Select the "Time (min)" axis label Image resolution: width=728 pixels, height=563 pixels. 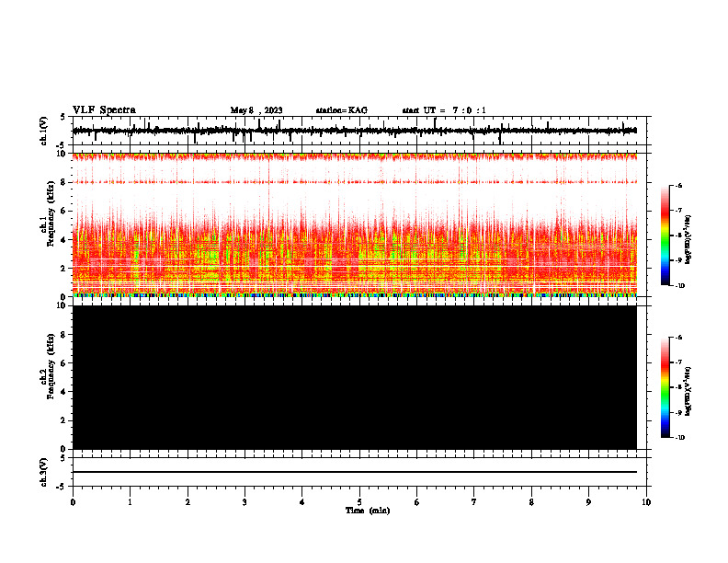(368, 511)
